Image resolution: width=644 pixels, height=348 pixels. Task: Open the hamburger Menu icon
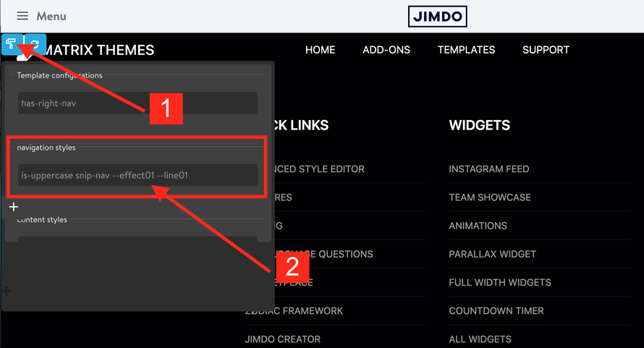coord(22,16)
